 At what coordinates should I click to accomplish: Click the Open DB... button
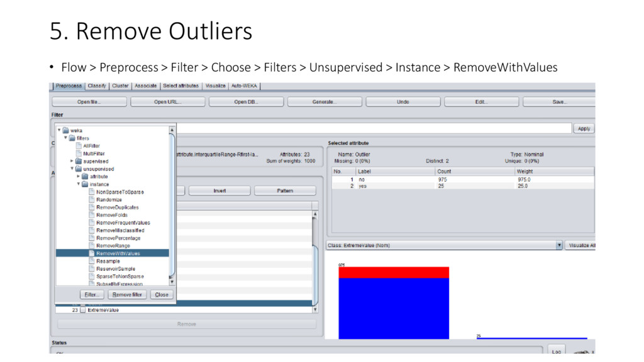246,102
